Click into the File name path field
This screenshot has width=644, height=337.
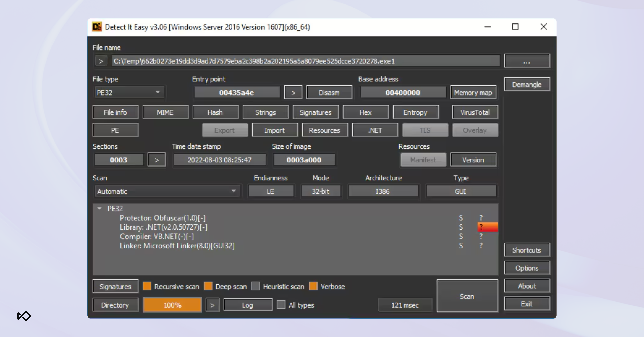[x=306, y=61]
